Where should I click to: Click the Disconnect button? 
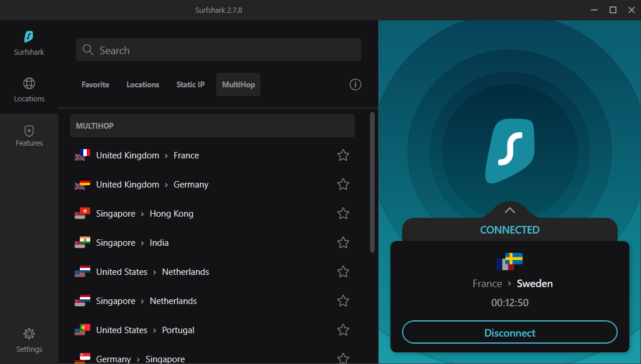click(509, 332)
